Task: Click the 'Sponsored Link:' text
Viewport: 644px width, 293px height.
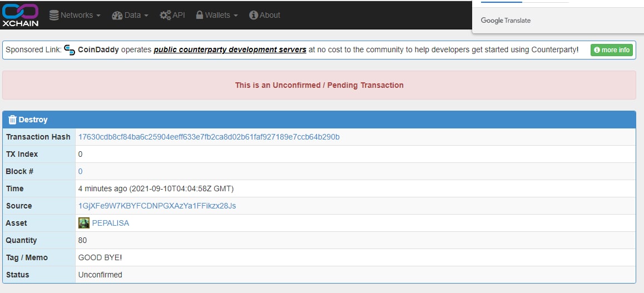Action: point(34,49)
